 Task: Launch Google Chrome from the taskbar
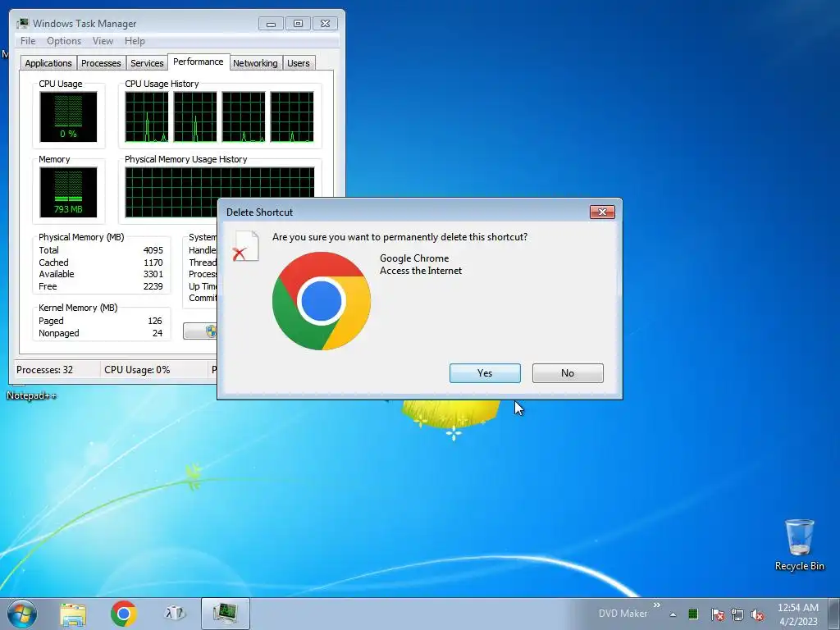123,614
